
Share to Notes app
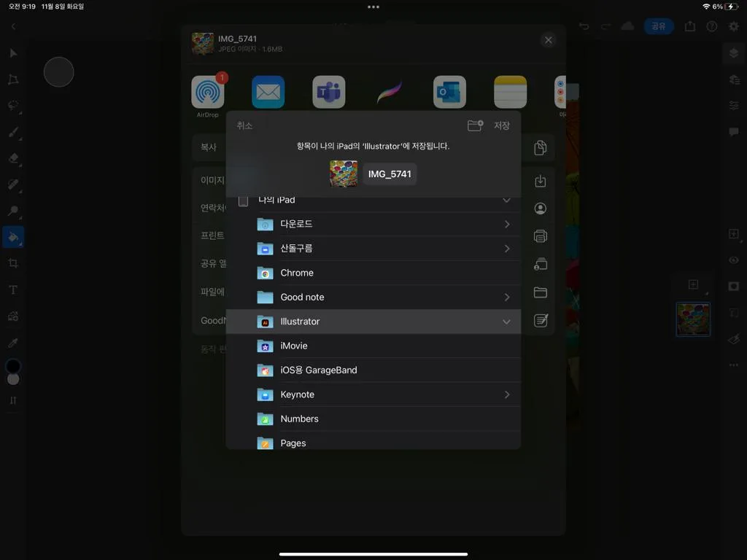[x=510, y=92]
